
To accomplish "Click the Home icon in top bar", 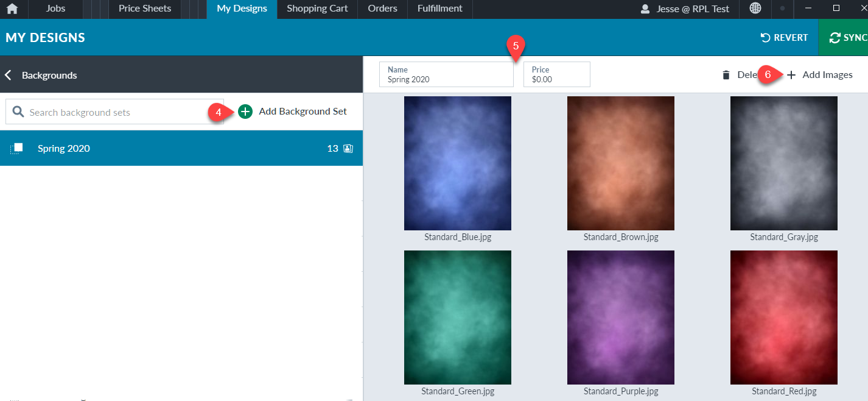I will (12, 9).
